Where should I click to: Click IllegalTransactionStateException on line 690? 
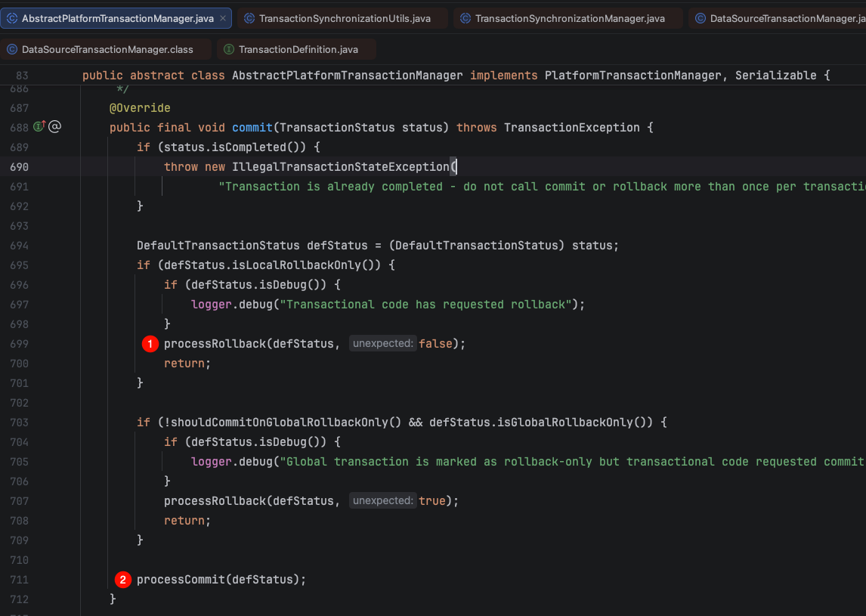point(340,167)
